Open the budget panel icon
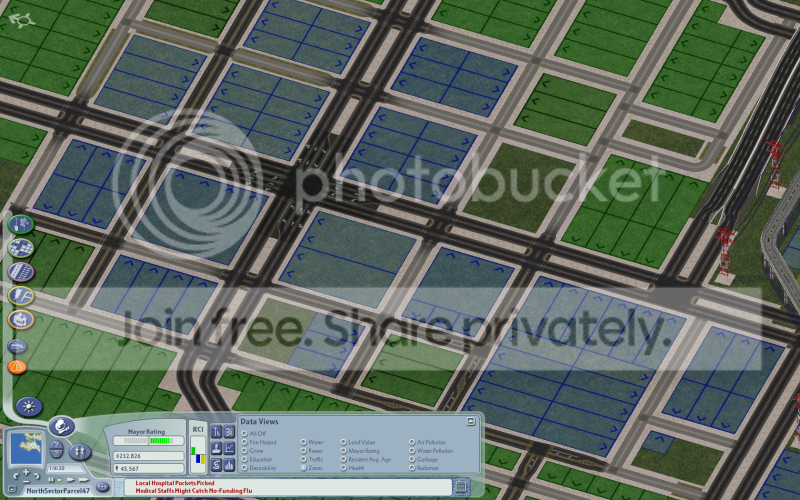This screenshot has width=800, height=500. [229, 432]
